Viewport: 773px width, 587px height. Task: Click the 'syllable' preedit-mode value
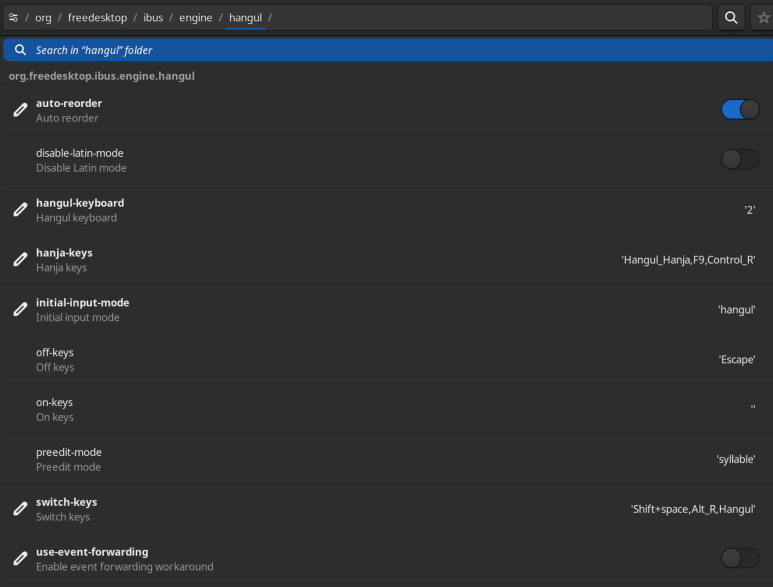tap(736, 459)
